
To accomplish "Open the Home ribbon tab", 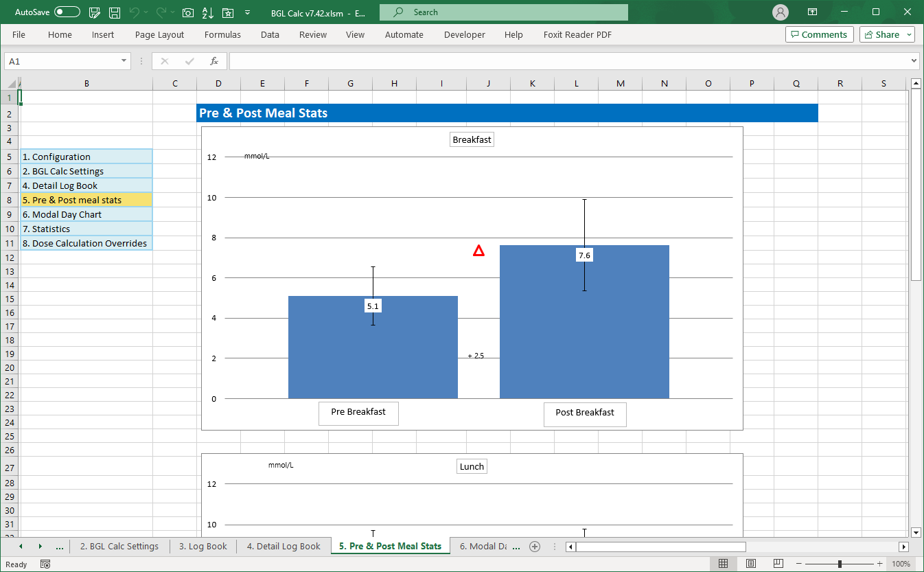I will [x=60, y=34].
